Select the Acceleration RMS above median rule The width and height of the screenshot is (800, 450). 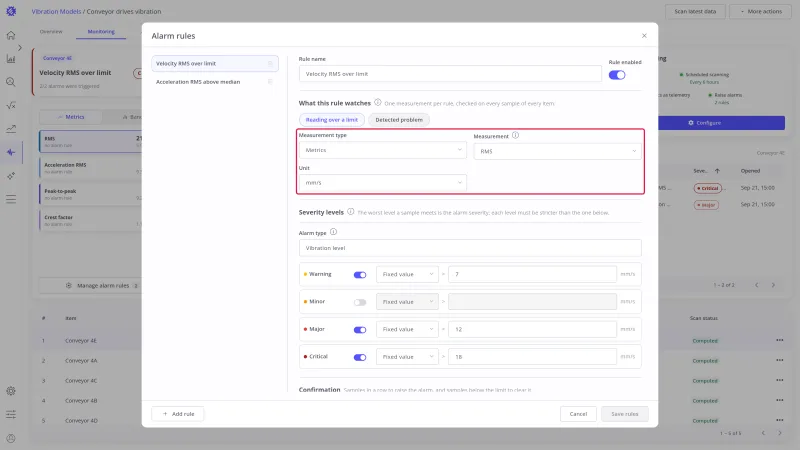(215, 82)
